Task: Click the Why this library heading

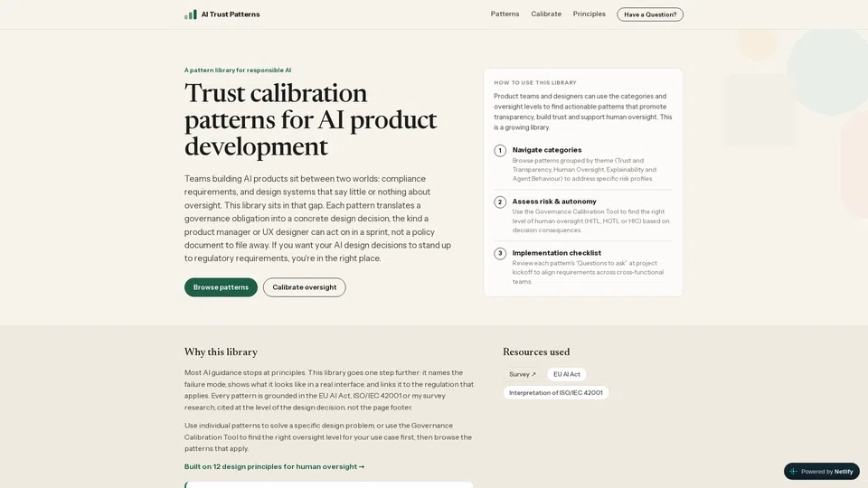Action: (x=221, y=352)
